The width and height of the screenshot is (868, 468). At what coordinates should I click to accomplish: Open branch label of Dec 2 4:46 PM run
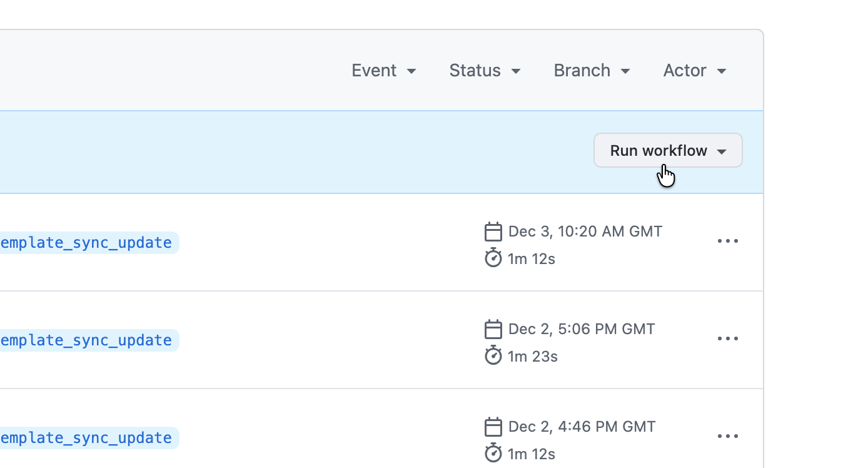coord(88,438)
